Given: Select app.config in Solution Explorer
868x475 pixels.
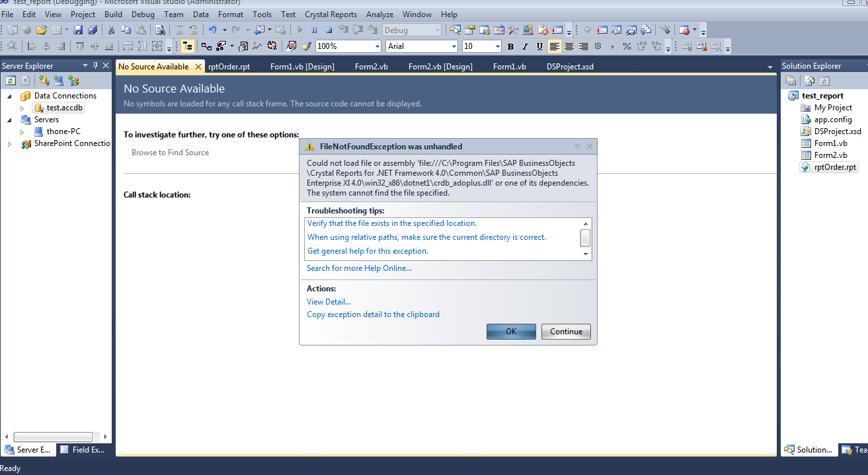Looking at the screenshot, I should click(833, 120).
